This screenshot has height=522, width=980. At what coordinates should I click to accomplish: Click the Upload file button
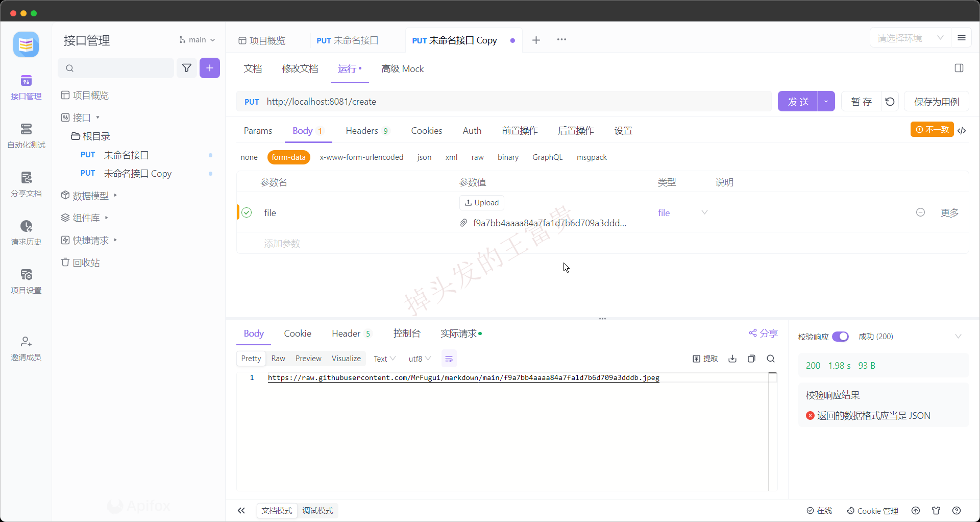pyautogui.click(x=482, y=203)
